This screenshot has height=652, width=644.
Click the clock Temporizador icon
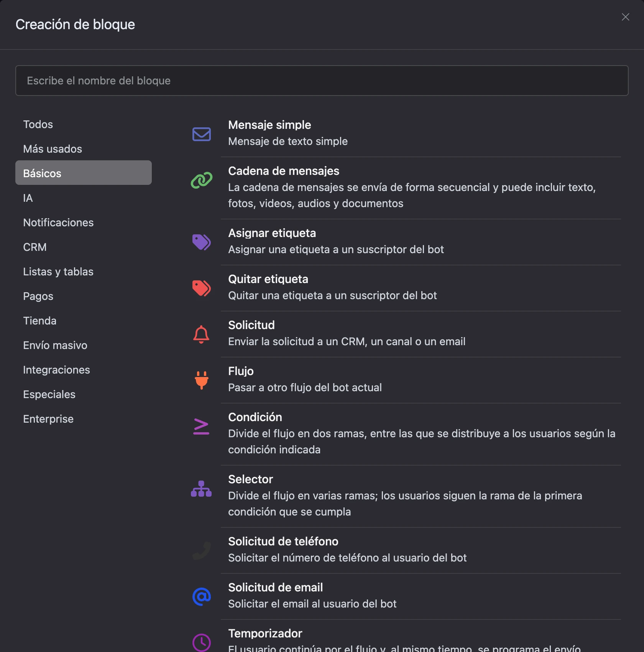point(201,642)
